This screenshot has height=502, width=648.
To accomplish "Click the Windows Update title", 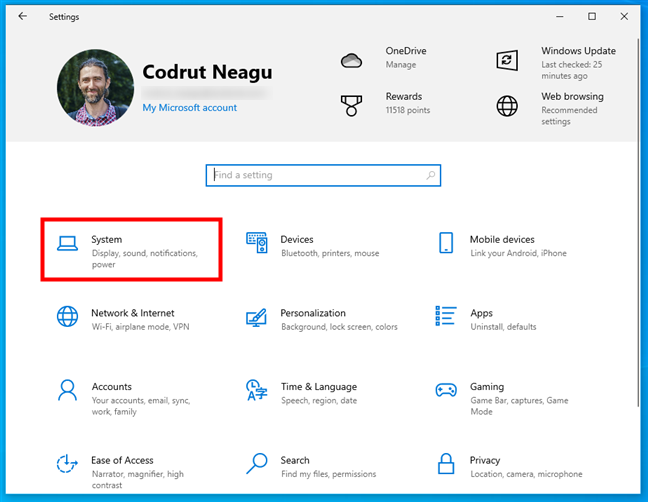I will 579,51.
